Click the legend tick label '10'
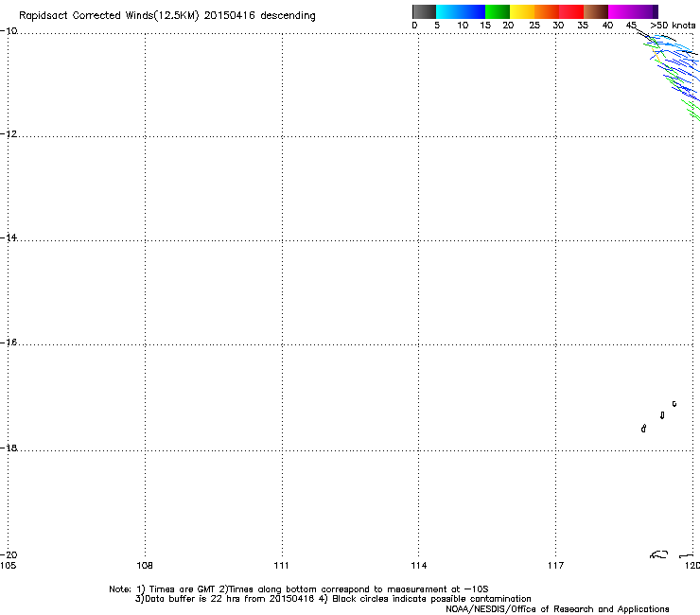Screen dimensions: 700x615 [x=463, y=26]
